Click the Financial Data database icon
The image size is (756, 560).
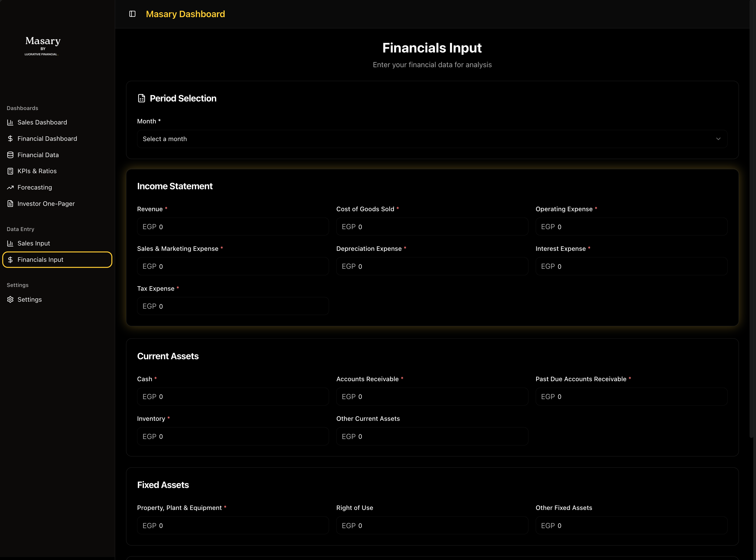pos(10,155)
